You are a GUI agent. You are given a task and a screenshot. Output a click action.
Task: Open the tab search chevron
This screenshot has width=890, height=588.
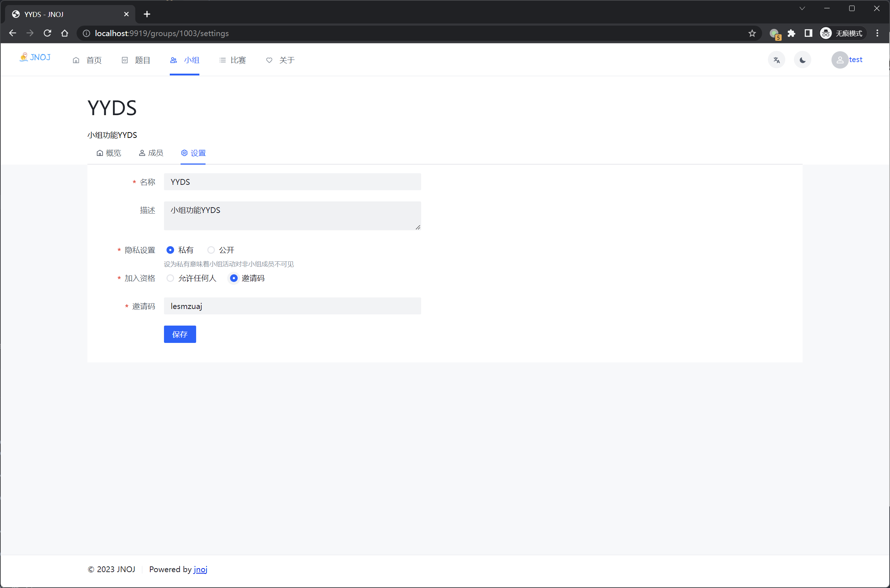[802, 8]
